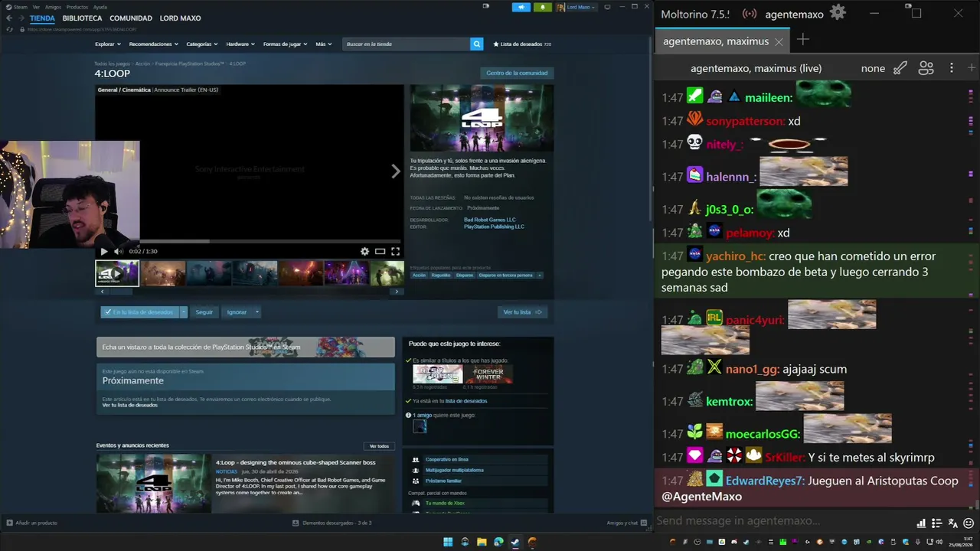
Task: Show chat viewer list icon
Action: (x=926, y=68)
